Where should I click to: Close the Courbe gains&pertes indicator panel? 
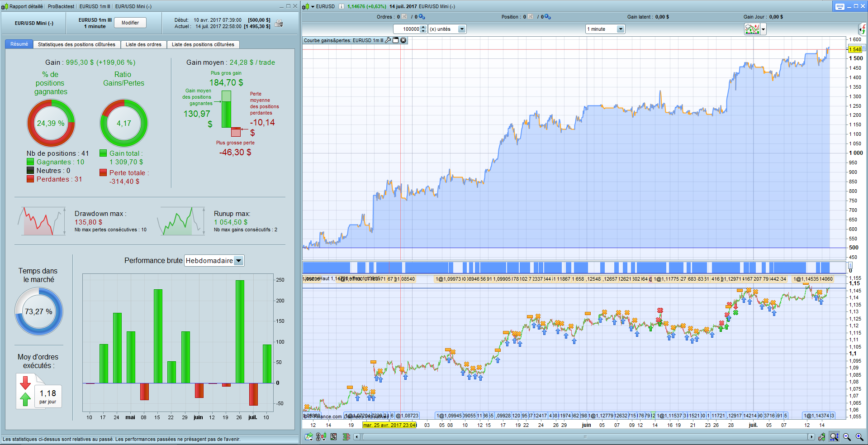coord(403,40)
